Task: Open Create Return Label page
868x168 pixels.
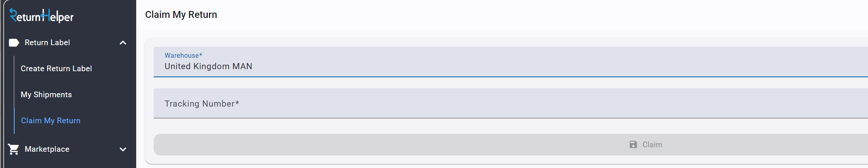Action: click(56, 69)
